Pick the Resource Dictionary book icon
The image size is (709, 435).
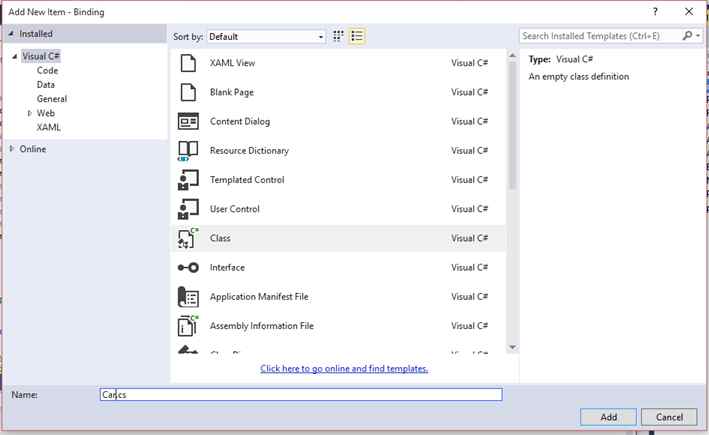pyautogui.click(x=188, y=151)
